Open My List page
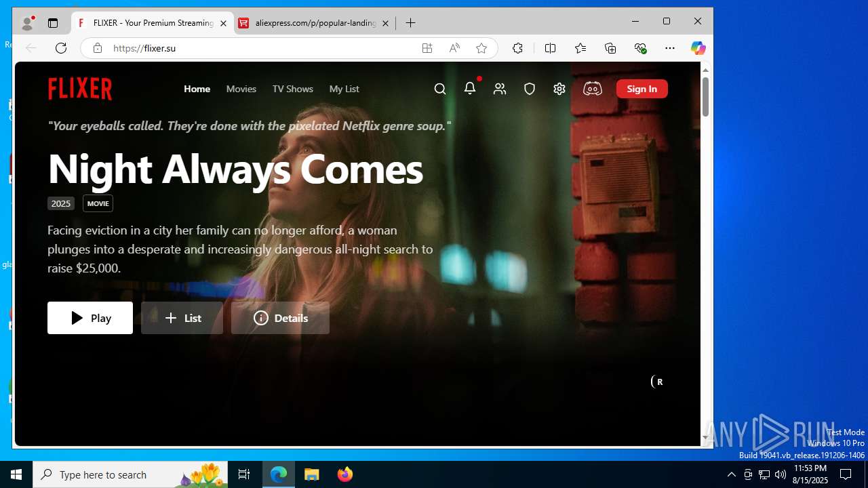868x488 pixels. coord(344,89)
